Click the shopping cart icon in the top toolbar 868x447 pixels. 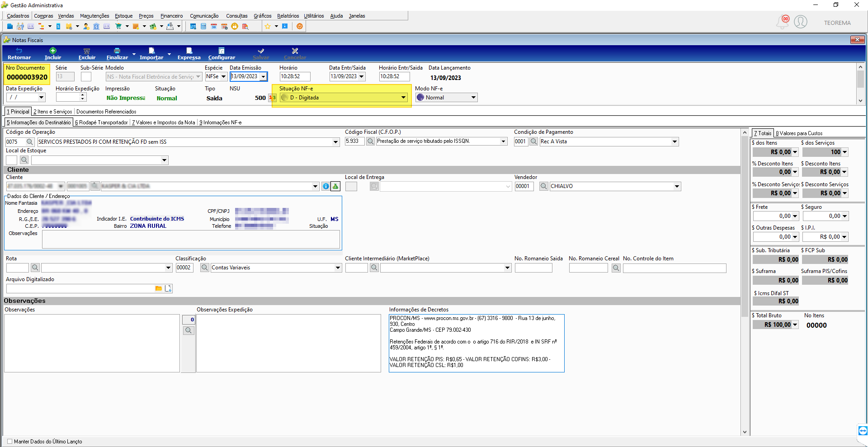(x=118, y=26)
